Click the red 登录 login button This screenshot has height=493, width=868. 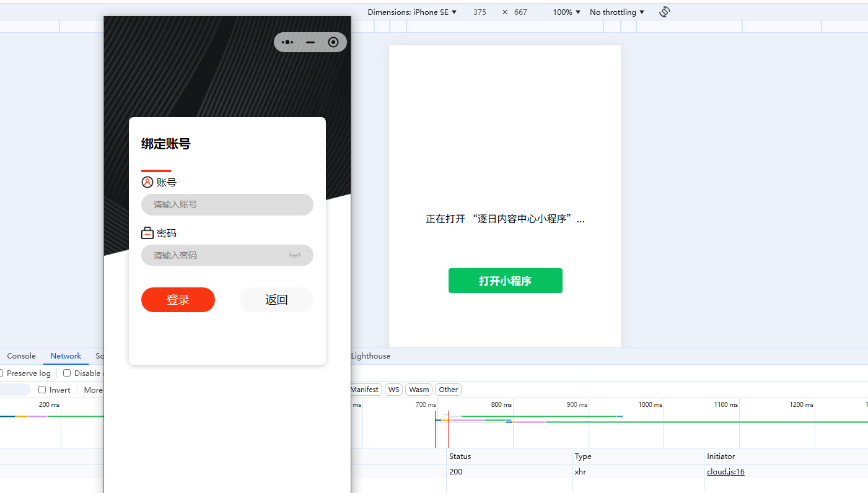178,300
